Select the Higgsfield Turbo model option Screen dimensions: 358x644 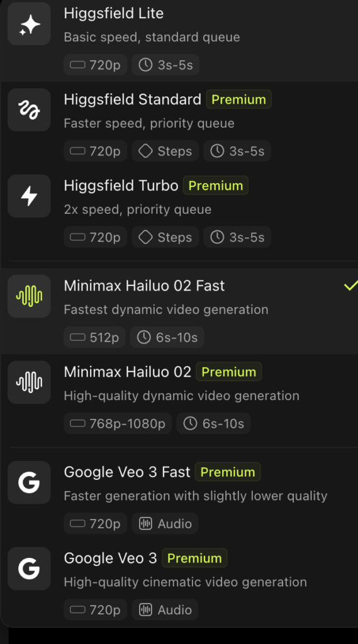179,211
